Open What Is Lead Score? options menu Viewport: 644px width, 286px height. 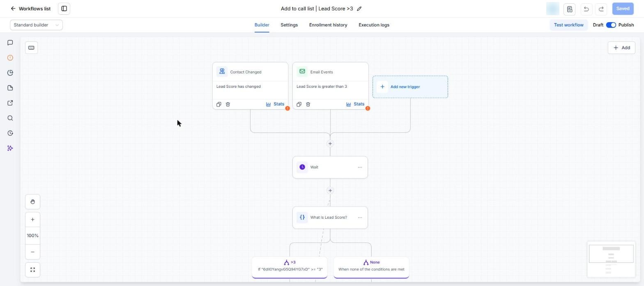tap(360, 217)
